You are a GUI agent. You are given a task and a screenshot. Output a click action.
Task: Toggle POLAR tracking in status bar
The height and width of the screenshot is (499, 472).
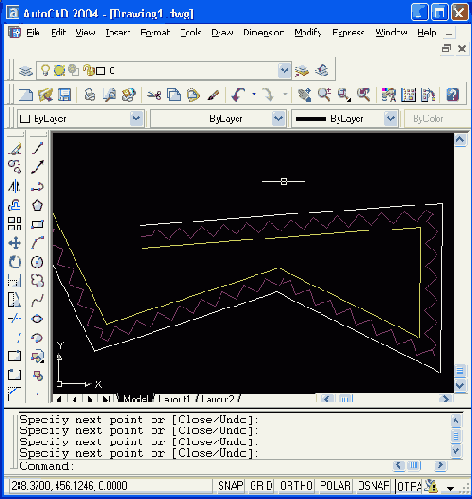[x=335, y=486]
